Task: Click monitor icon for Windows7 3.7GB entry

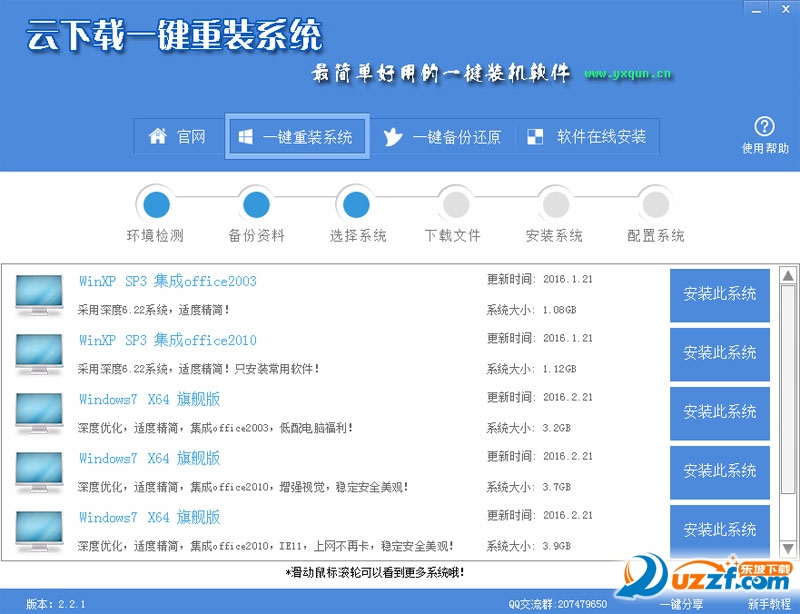Action: (x=39, y=472)
